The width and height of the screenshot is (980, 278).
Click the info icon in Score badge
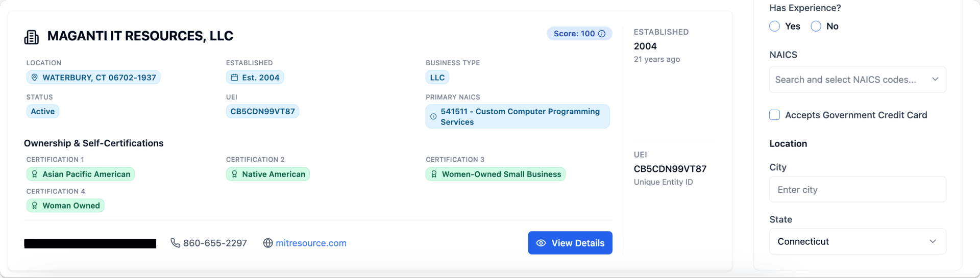pos(602,34)
